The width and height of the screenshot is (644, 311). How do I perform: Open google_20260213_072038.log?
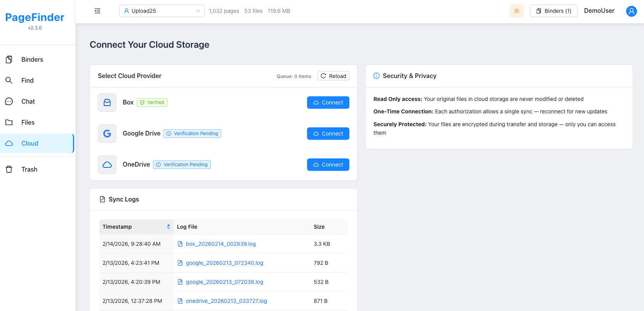(x=224, y=282)
